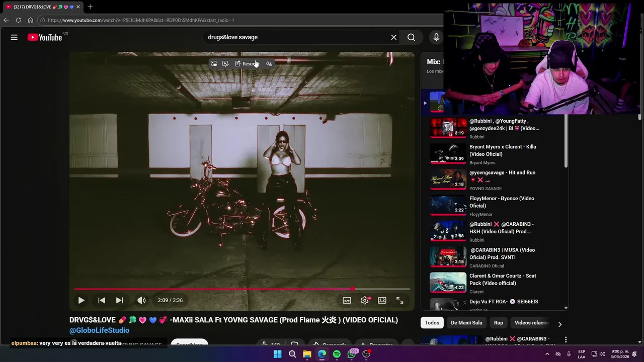Skip to the next video

[x=119, y=300]
